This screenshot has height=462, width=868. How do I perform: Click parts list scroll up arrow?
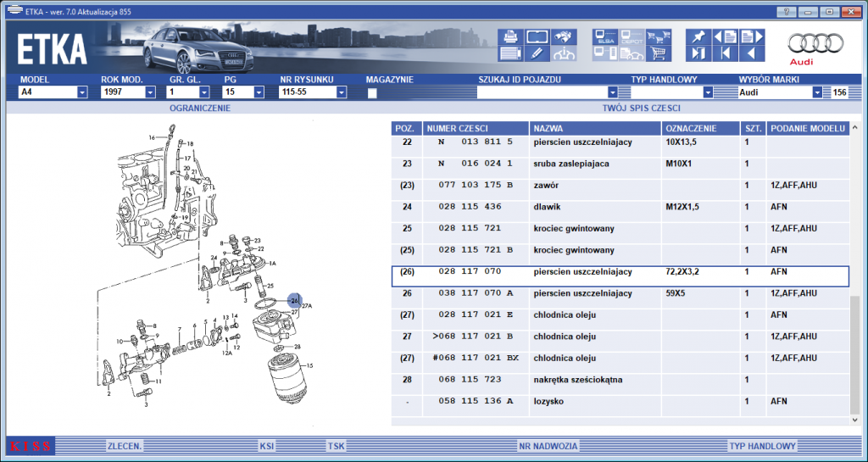pos(855,127)
